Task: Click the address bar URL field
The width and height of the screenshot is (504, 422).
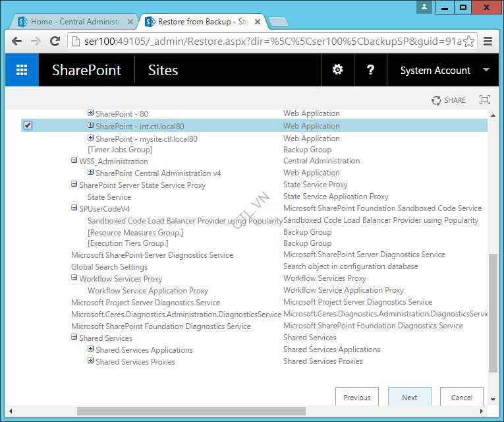Action: point(264,41)
